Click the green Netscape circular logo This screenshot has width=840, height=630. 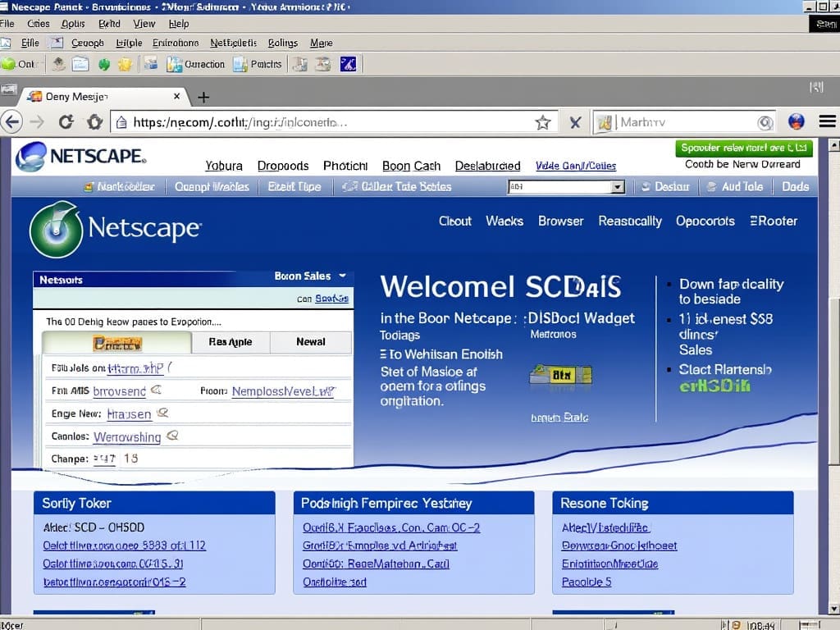click(56, 230)
